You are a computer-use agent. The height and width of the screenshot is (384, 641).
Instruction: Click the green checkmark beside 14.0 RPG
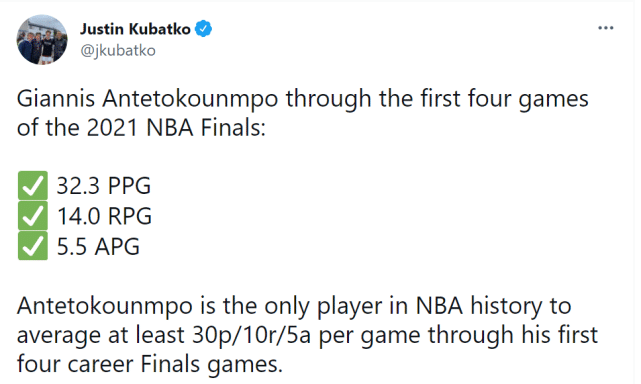(x=33, y=216)
